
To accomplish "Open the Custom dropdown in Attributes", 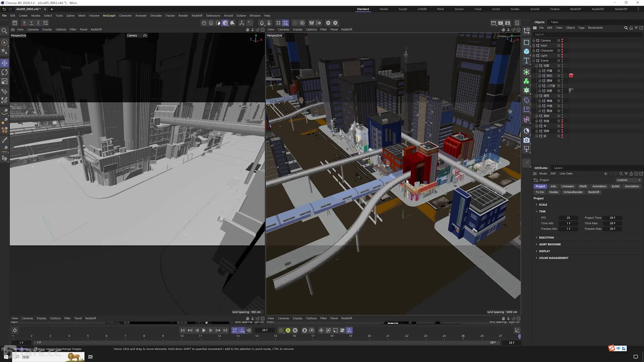I will (x=629, y=180).
